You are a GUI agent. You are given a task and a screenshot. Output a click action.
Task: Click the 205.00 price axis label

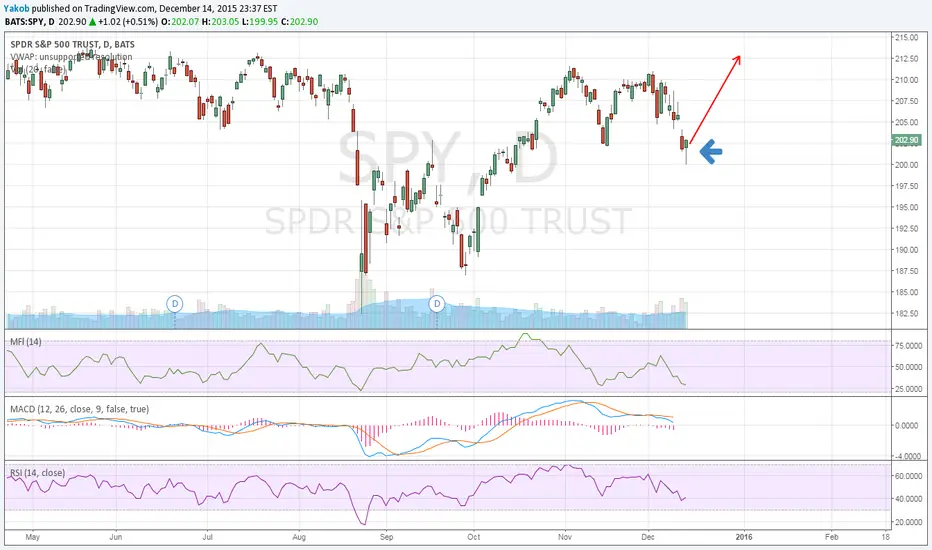pyautogui.click(x=907, y=122)
